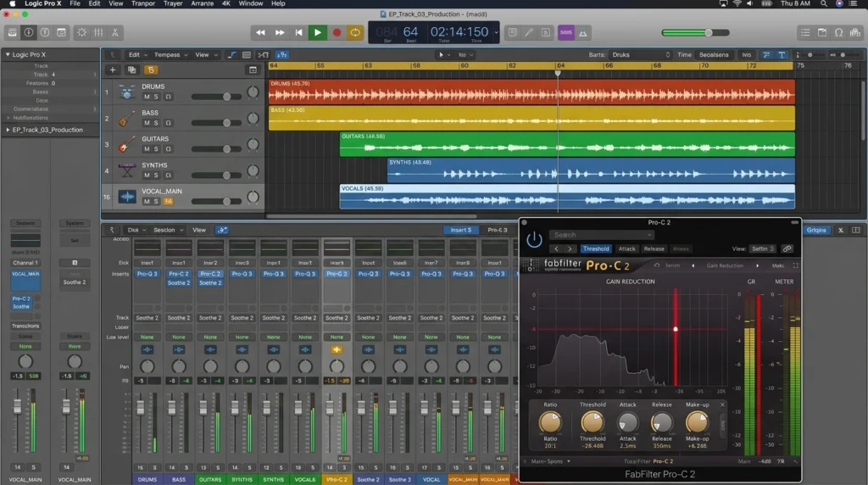
Task: Click the Insert 3 button in mixer
Action: point(460,230)
